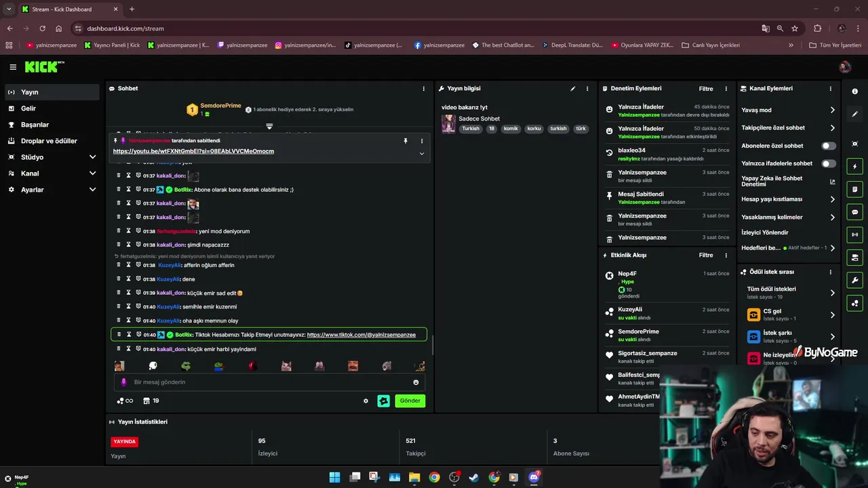Click the chat bubble icon in right rail
868x488 pixels.
[854, 212]
